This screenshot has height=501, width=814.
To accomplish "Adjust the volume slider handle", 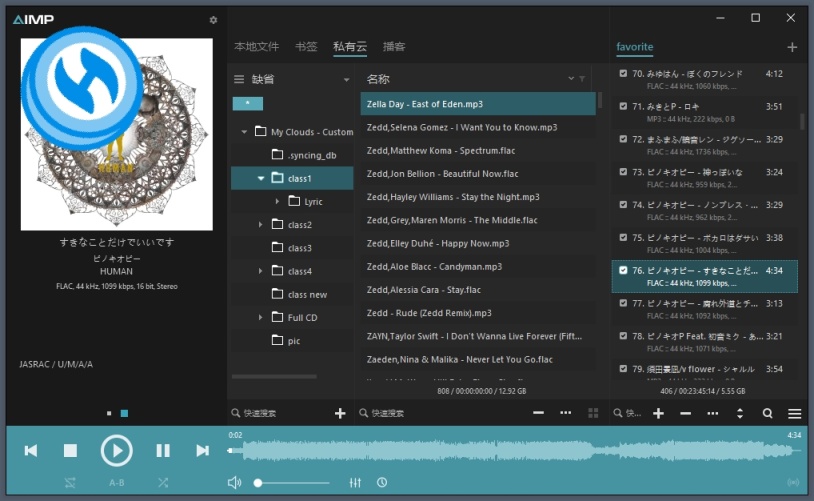I will [257, 483].
